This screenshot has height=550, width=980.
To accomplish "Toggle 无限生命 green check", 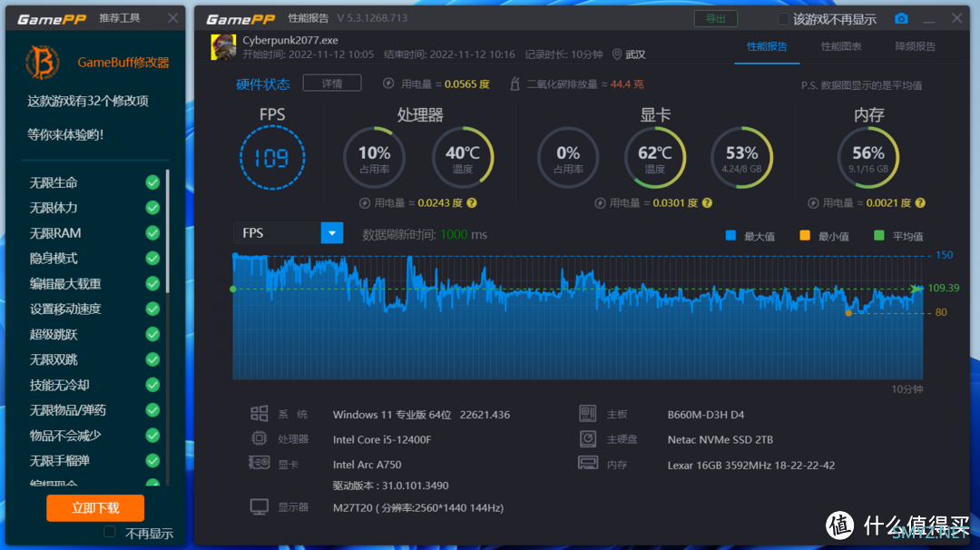I will tap(152, 182).
